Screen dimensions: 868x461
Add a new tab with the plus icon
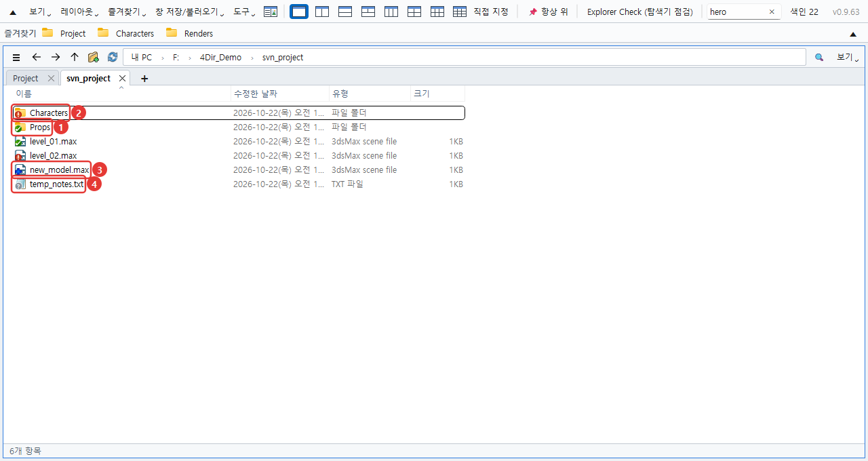144,79
